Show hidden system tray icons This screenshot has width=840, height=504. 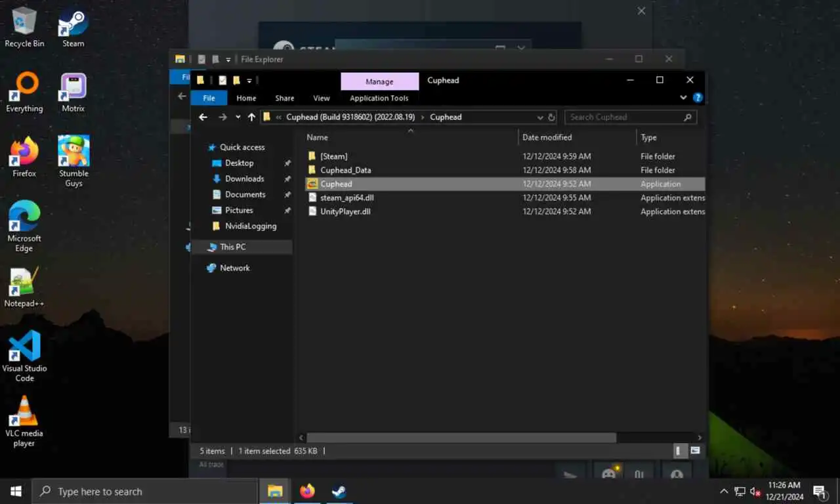[724, 492]
